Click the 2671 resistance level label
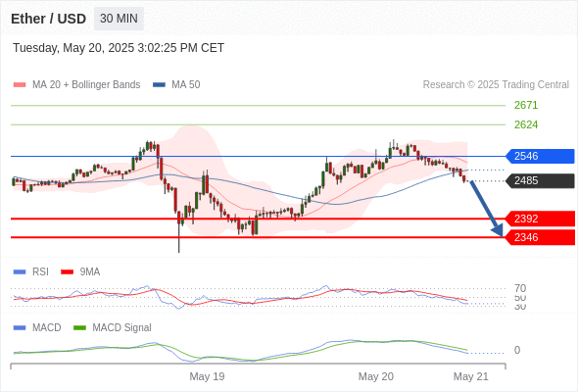Screen dimensions: 578x392 coord(526,105)
